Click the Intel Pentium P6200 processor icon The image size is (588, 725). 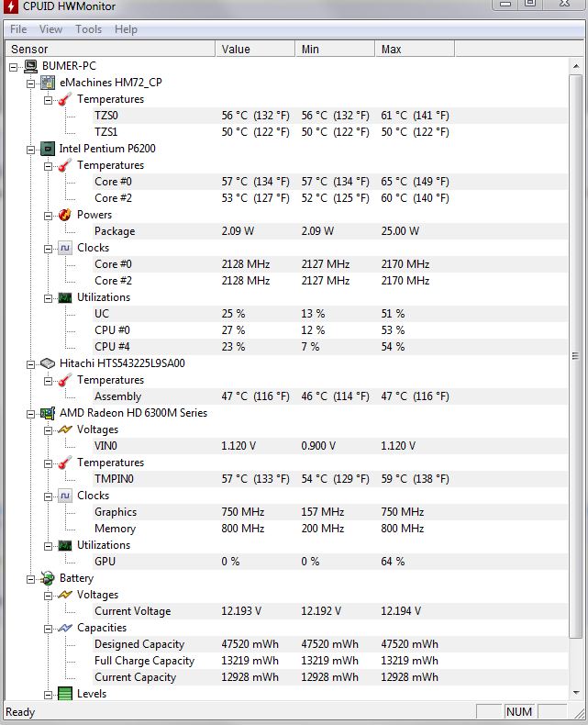click(48, 149)
